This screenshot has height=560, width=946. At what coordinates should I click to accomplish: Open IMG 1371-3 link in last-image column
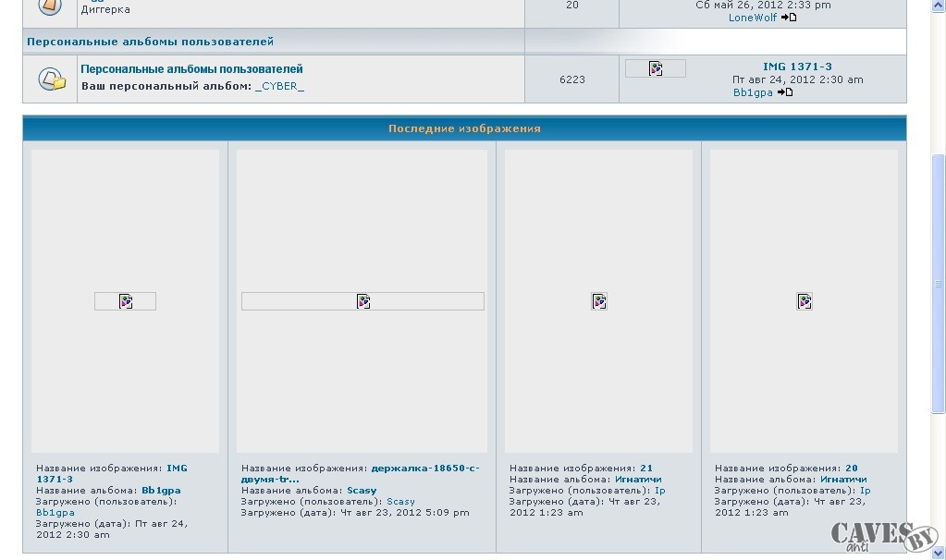797,67
